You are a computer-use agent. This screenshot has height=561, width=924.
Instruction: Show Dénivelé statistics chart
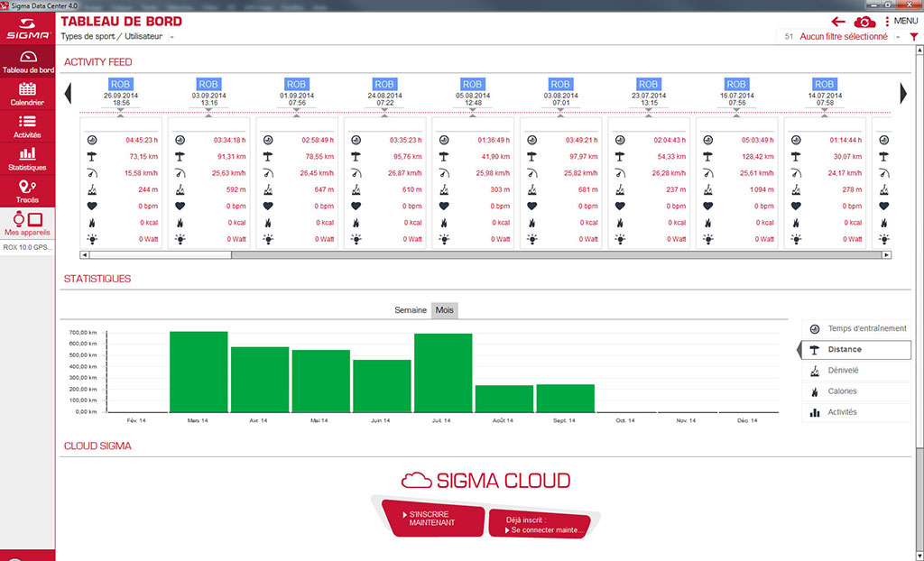point(855,371)
